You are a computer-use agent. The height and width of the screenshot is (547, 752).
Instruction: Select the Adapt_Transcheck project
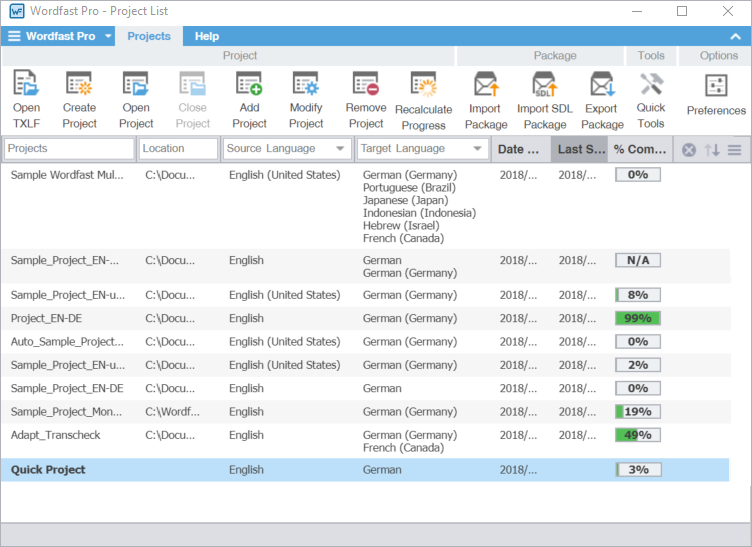tap(365, 441)
